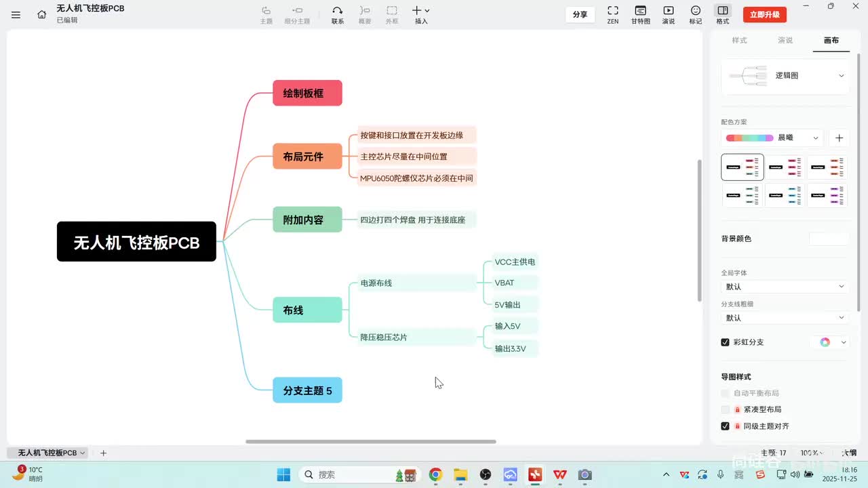
Task: Toggle auto balance layout (自动平衡布局) checkbox
Action: (x=725, y=393)
